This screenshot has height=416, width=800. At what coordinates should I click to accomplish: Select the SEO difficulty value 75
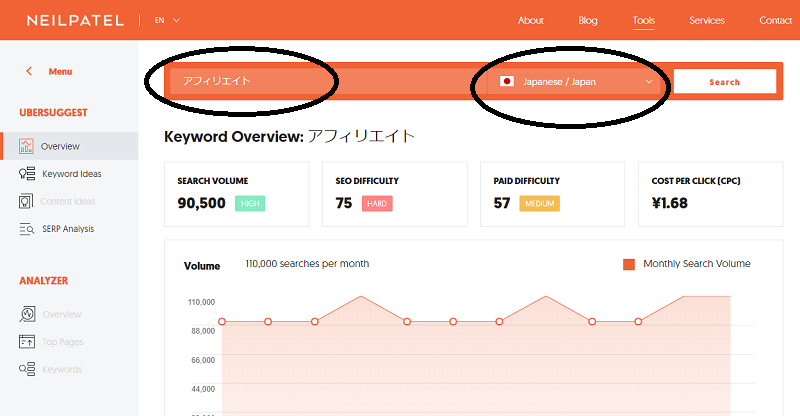click(344, 203)
